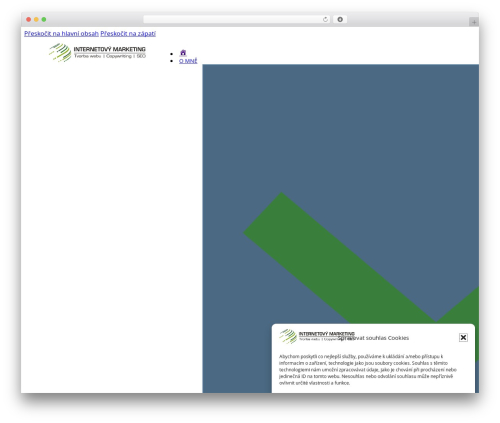
Task: Click the logo inside the cookies dialog
Action: [x=317, y=336]
